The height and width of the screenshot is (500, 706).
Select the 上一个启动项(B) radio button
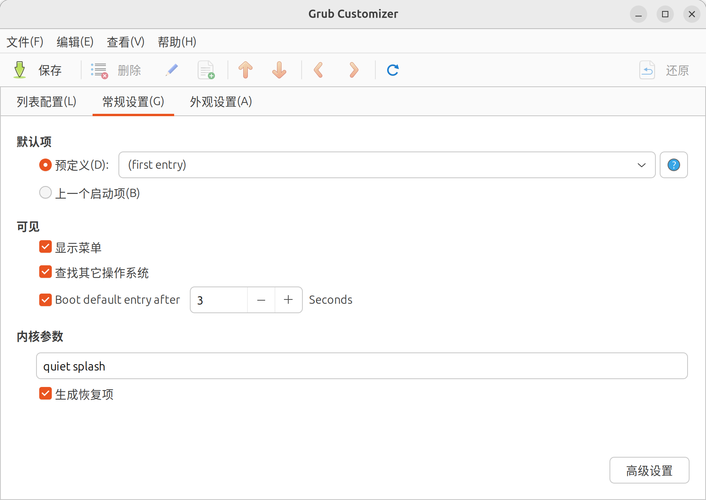(x=45, y=193)
